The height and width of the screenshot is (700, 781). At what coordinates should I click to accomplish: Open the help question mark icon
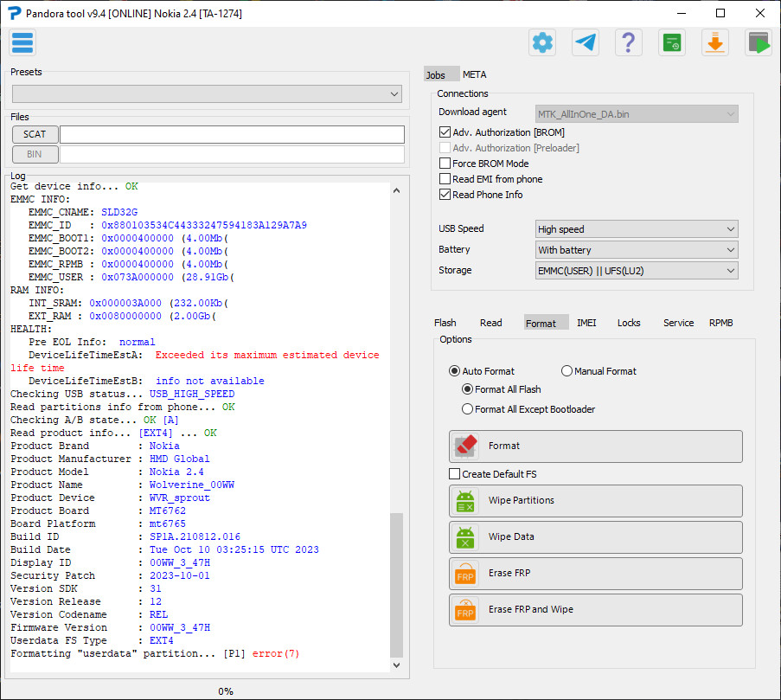click(x=629, y=43)
